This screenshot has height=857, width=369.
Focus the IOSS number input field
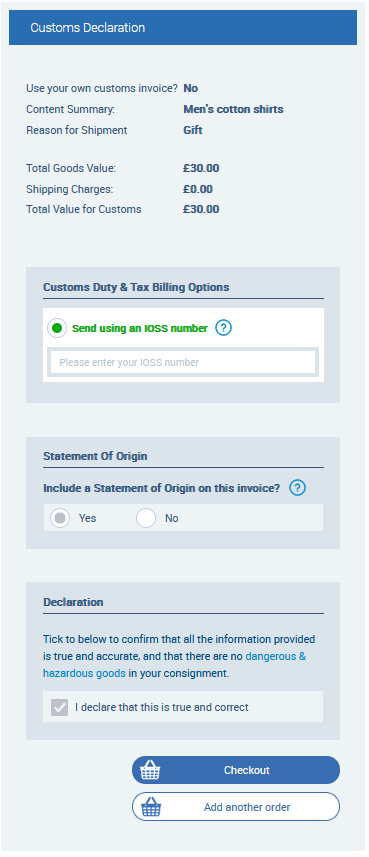pos(183,362)
